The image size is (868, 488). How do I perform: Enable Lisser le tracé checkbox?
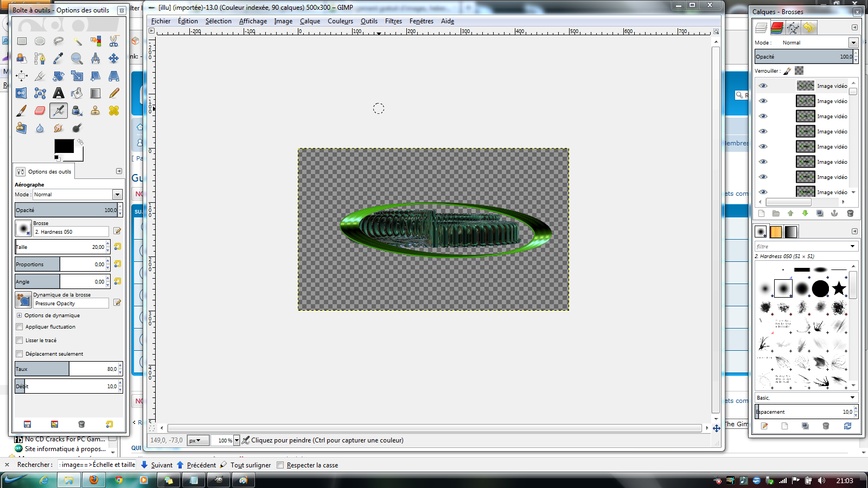tap(20, 341)
